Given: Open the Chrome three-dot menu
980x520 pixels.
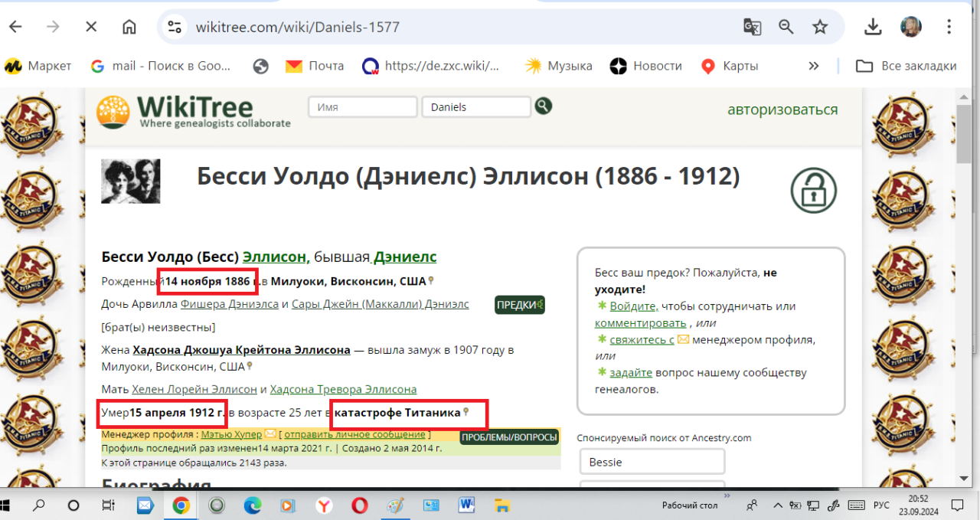Looking at the screenshot, I should (949, 27).
